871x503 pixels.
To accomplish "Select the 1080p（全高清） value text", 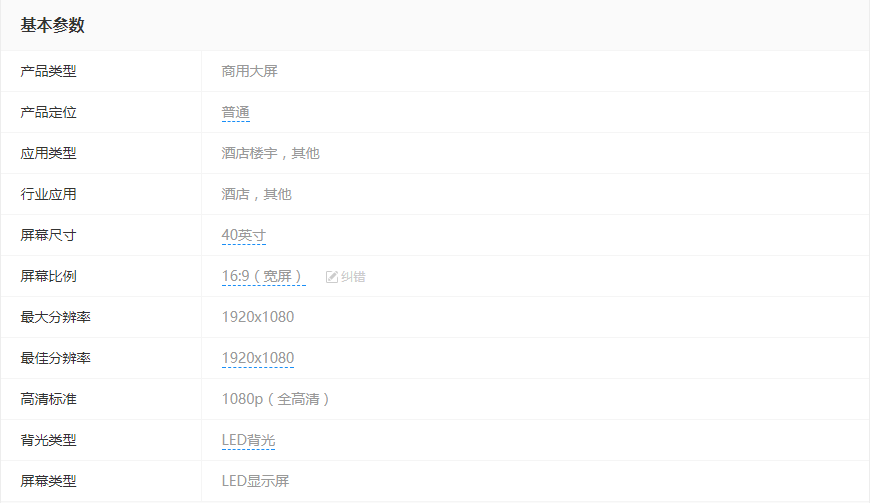I will (x=276, y=400).
